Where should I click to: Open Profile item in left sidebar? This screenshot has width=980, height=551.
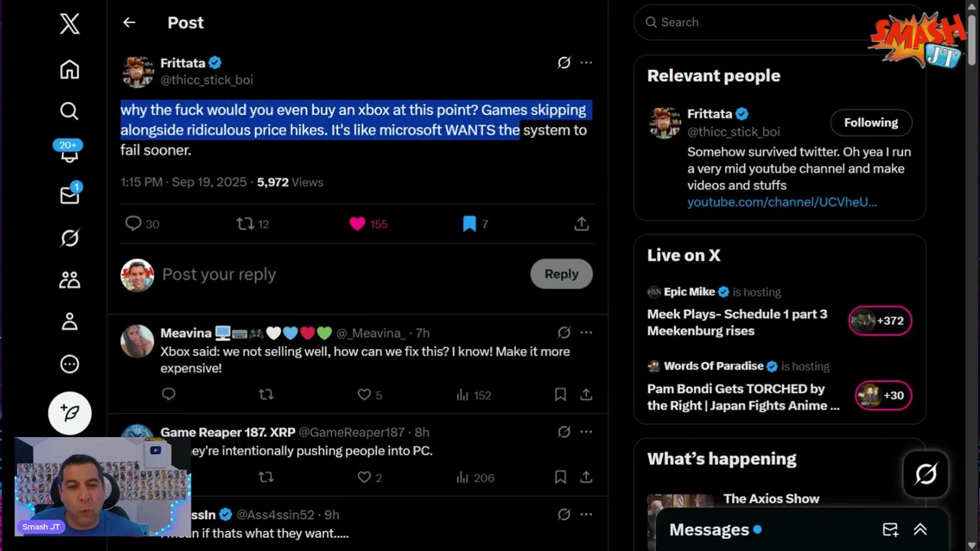(x=70, y=321)
